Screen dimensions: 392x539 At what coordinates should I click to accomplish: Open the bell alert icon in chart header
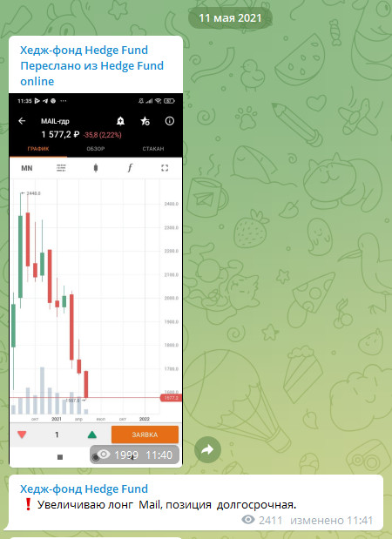pyautogui.click(x=120, y=121)
